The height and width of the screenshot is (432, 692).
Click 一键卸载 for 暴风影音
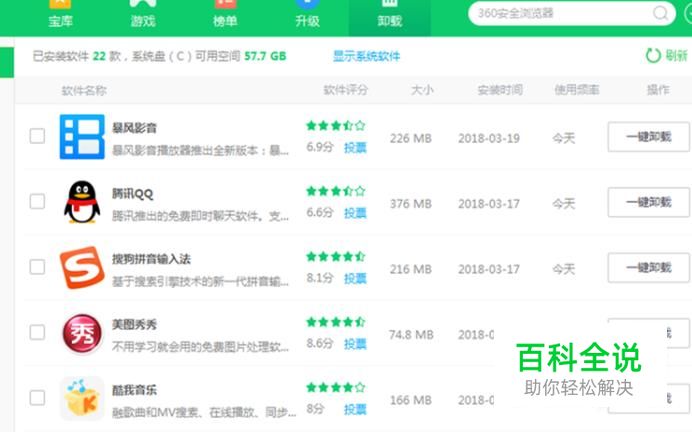pos(648,137)
